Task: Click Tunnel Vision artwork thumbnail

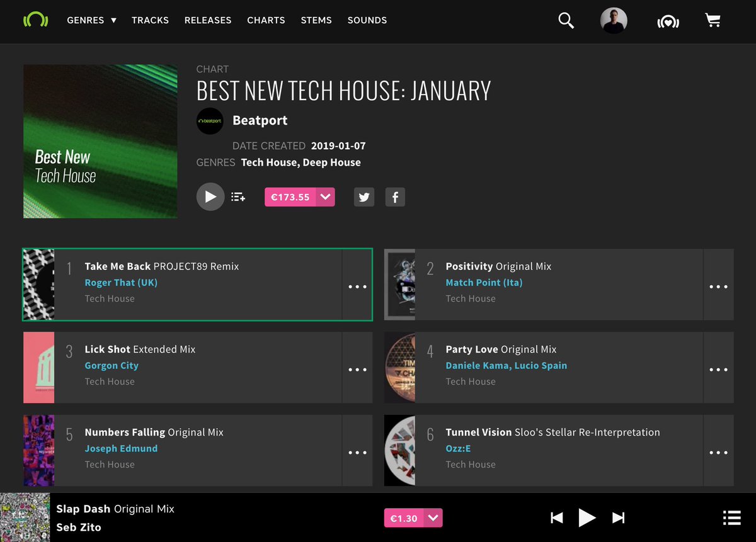Action: pos(399,451)
